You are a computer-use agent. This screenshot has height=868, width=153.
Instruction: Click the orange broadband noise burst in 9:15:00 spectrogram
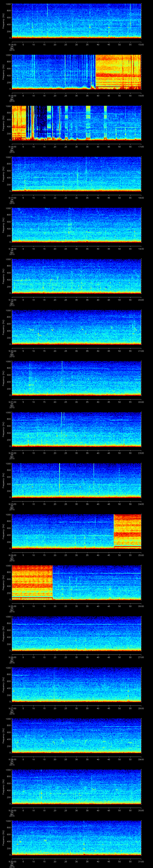[118, 72]
